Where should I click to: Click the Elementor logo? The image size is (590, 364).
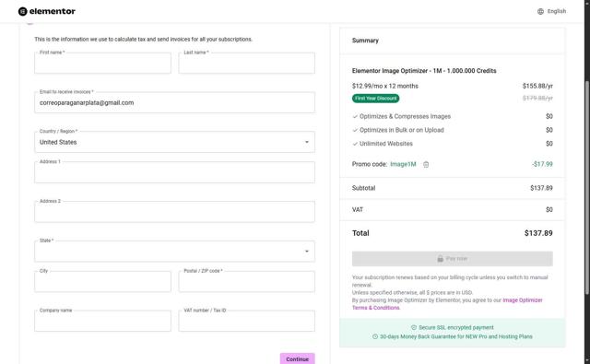coord(47,11)
